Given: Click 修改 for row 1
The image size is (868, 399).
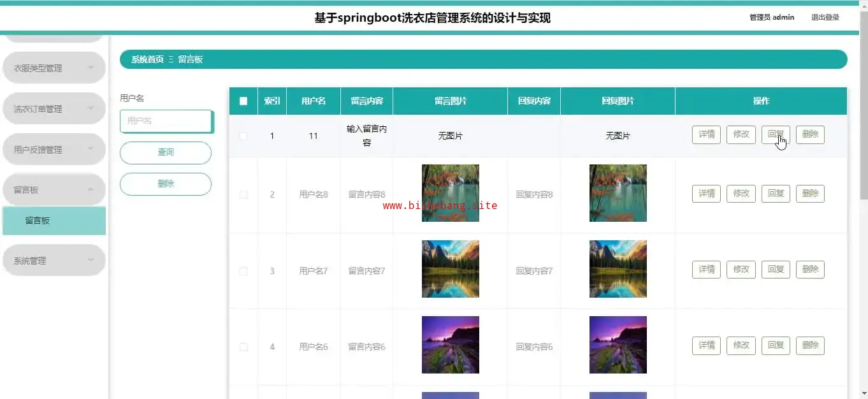Looking at the screenshot, I should (x=741, y=134).
